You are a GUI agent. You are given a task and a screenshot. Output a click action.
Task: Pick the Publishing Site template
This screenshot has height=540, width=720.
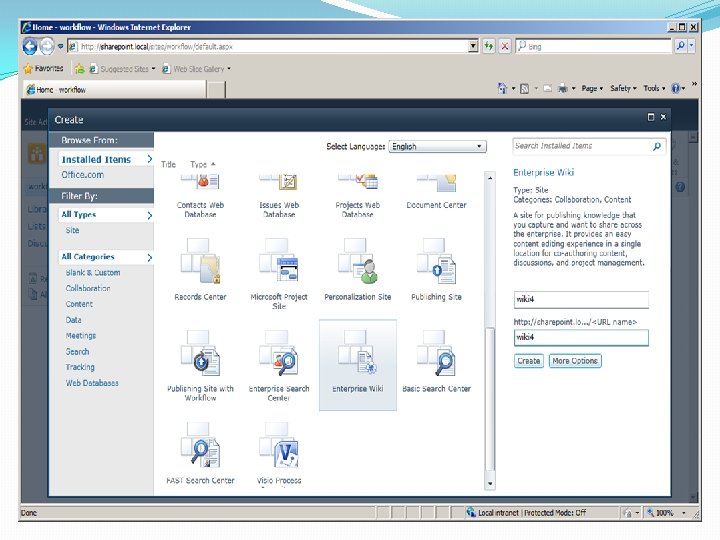(x=436, y=270)
